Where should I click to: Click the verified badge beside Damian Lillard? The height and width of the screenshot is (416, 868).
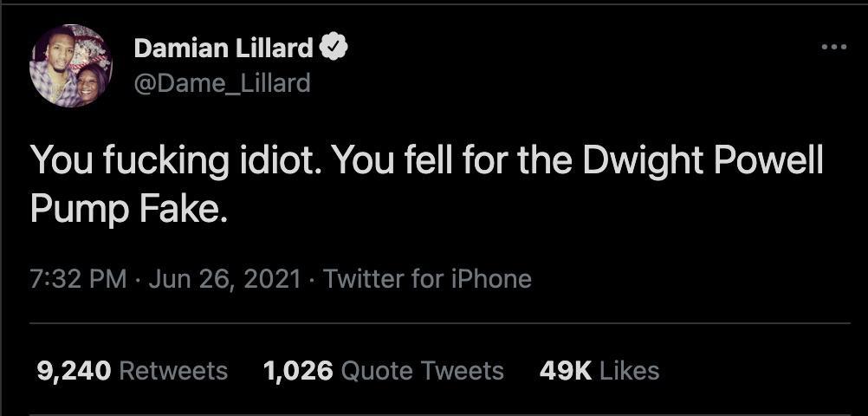pos(334,49)
